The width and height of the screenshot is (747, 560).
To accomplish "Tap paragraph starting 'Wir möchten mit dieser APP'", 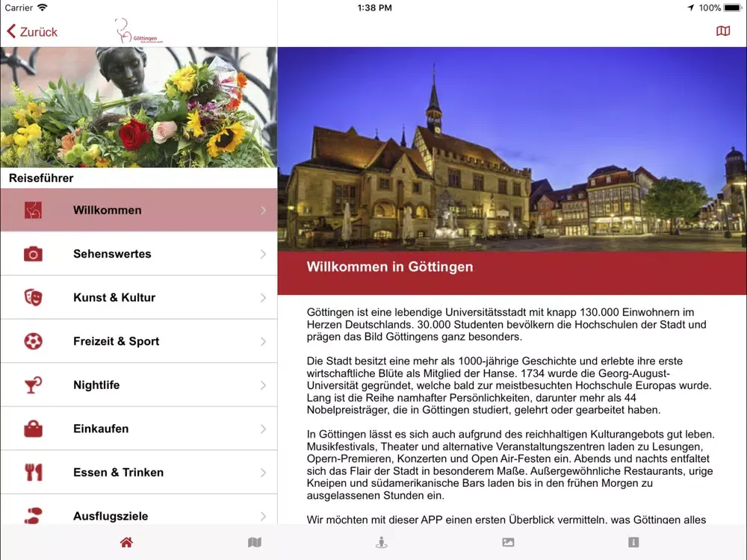I will (506, 520).
